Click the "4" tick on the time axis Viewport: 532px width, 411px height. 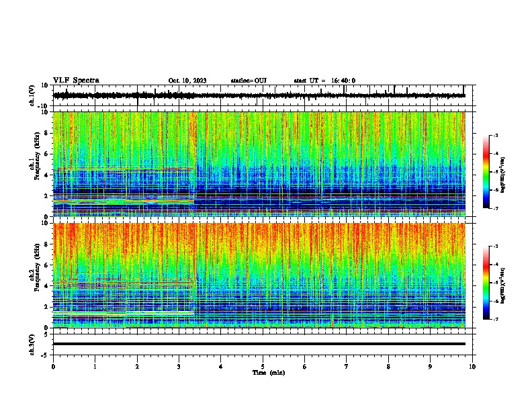click(221, 367)
